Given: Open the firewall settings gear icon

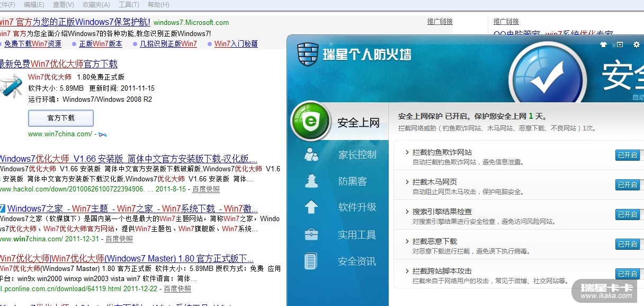Looking at the screenshot, I should [637, 45].
